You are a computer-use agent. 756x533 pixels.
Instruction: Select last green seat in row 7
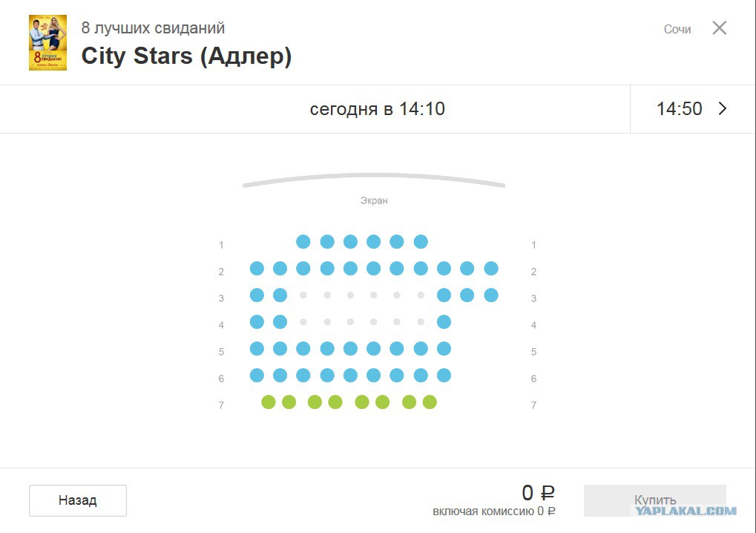pyautogui.click(x=430, y=402)
